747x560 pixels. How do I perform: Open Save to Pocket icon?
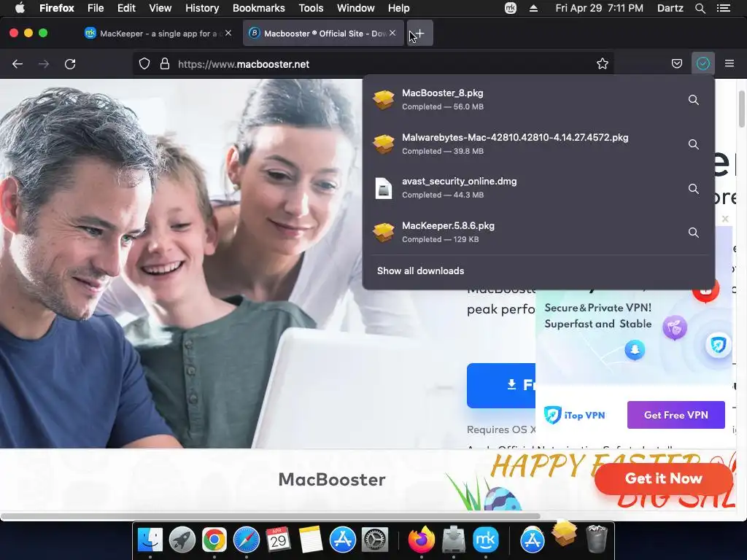click(676, 64)
